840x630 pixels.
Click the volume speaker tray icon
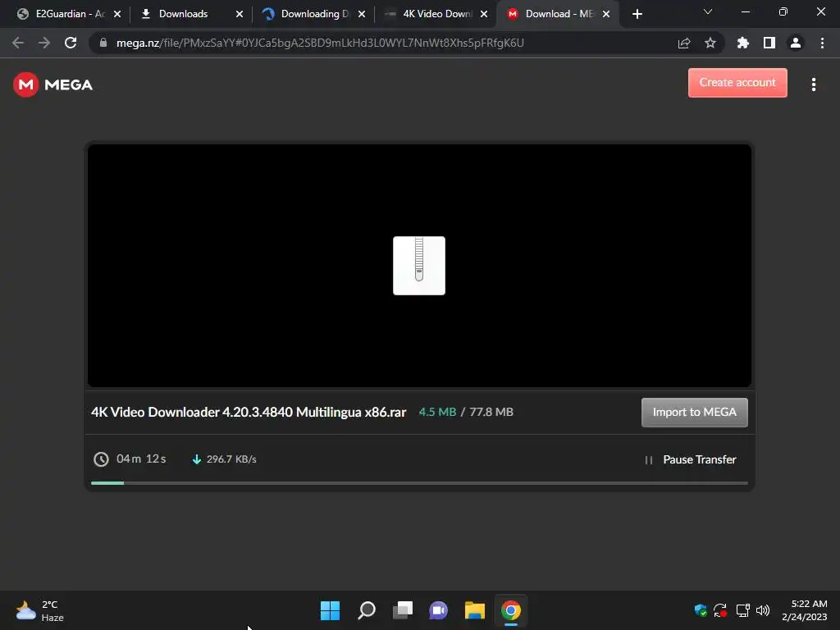pos(763,610)
